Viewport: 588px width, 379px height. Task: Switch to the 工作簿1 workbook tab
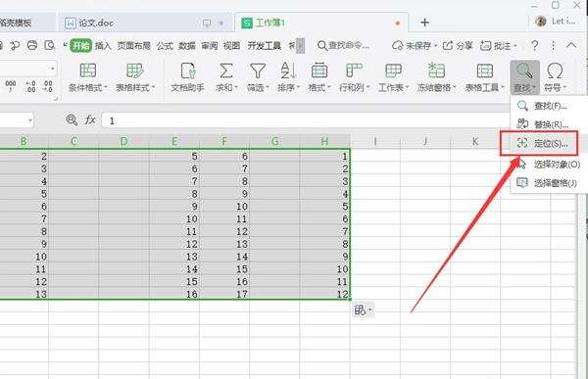pyautogui.click(x=321, y=23)
